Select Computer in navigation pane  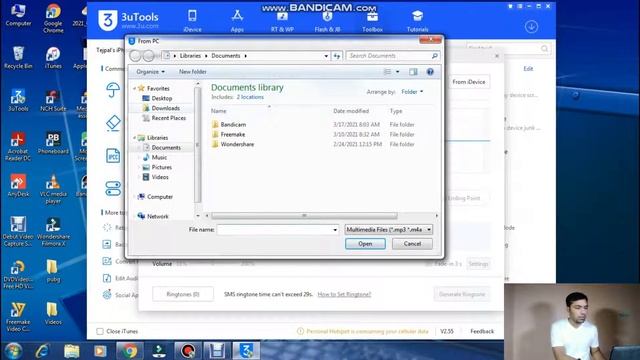tap(155, 197)
